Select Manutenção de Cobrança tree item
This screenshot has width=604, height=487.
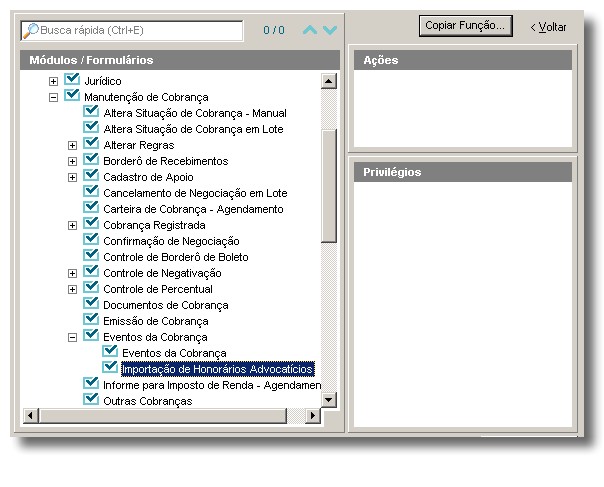pos(146,97)
